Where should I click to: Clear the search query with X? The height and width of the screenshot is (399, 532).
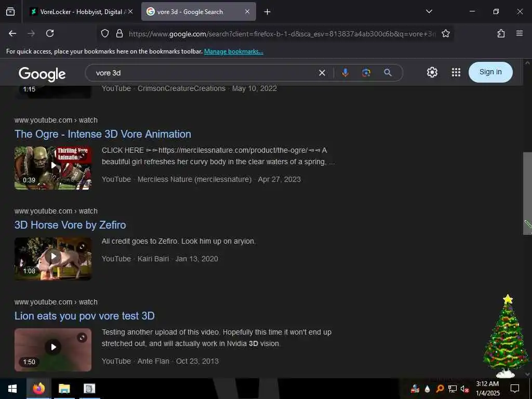click(x=322, y=73)
